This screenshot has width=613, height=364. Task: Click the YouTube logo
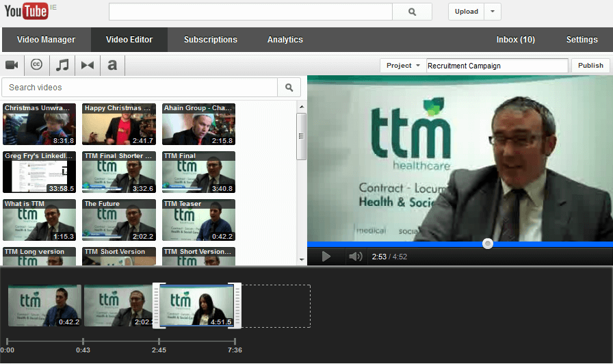26,12
